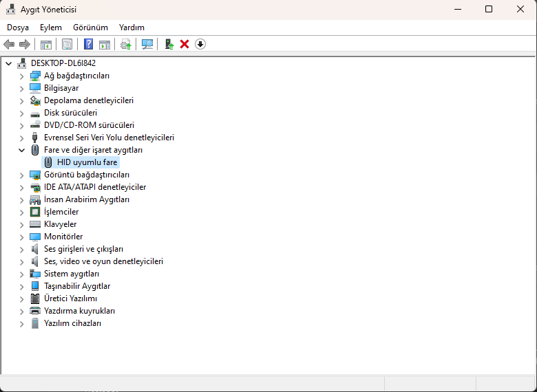Screen dimensions: 537x392
Task: Click Scan for hardware changes monitor icon
Action: [x=147, y=44]
